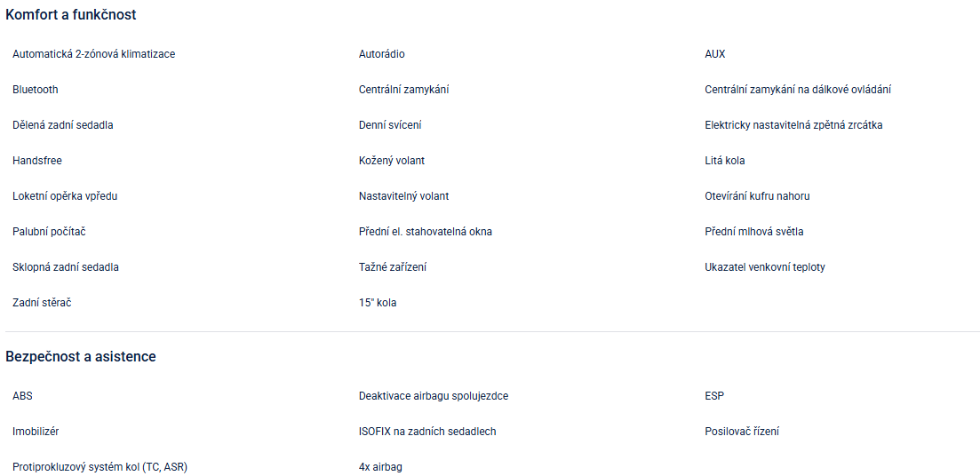Click the Komfort a funkčnost section heading

(71, 15)
